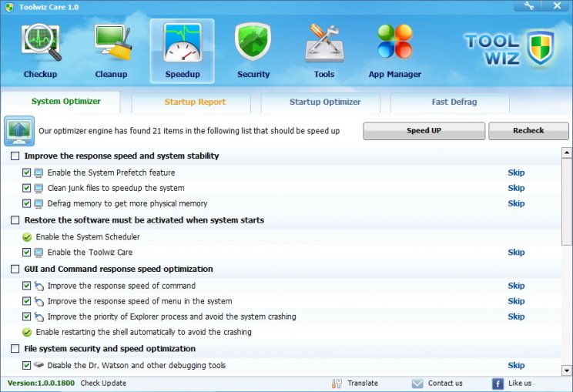Select the Speedup gauge icon

pos(183,43)
